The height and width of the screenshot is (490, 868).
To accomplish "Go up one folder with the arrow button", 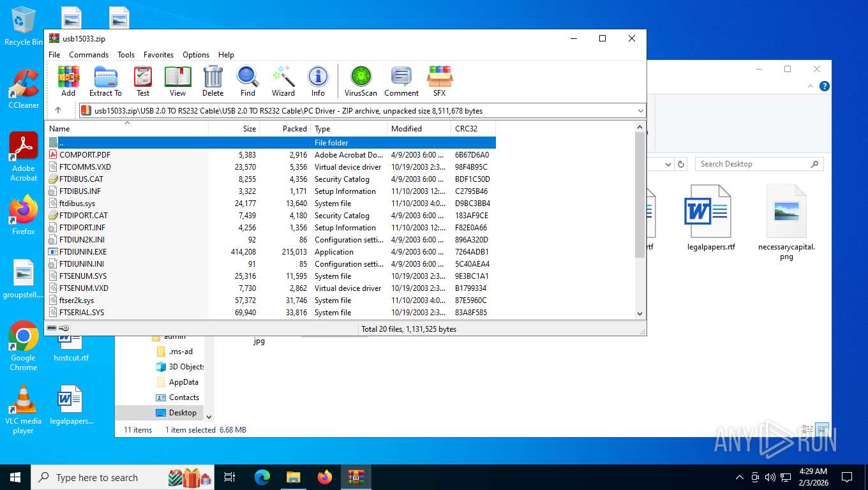I will pos(58,110).
